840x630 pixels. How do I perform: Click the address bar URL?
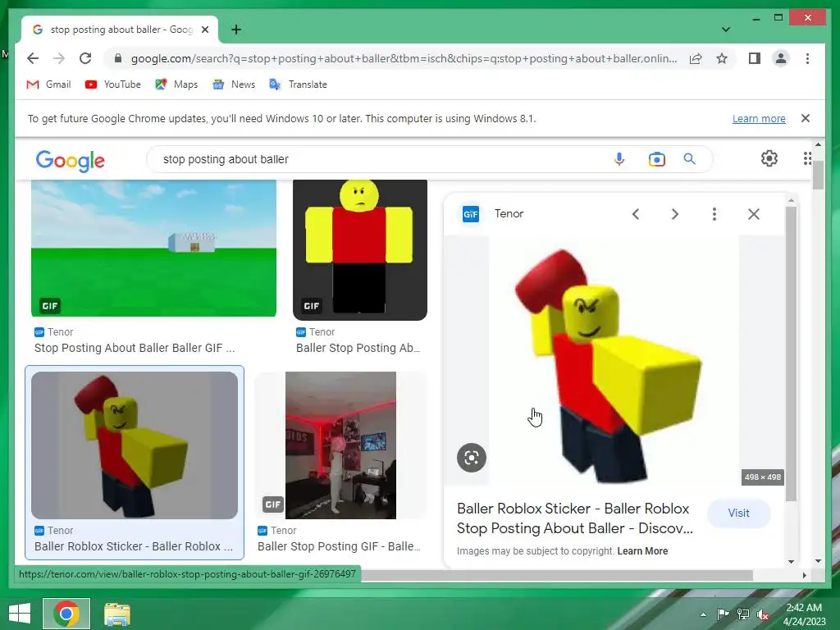point(404,58)
